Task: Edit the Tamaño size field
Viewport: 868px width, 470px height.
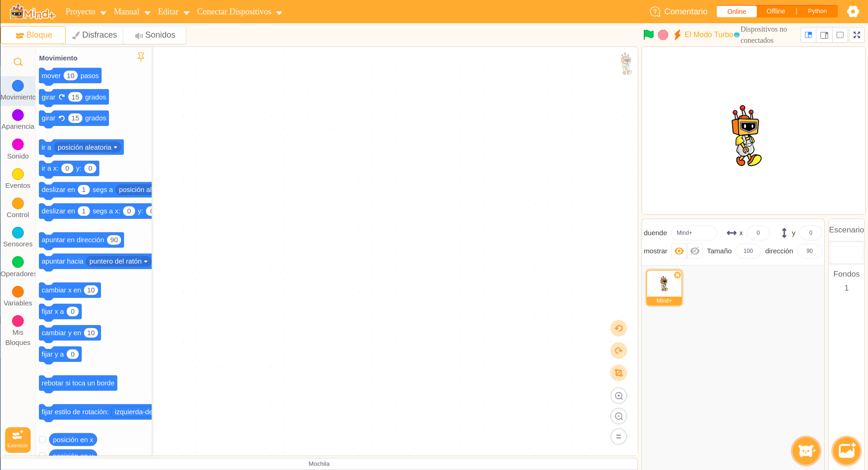Action: coord(748,251)
